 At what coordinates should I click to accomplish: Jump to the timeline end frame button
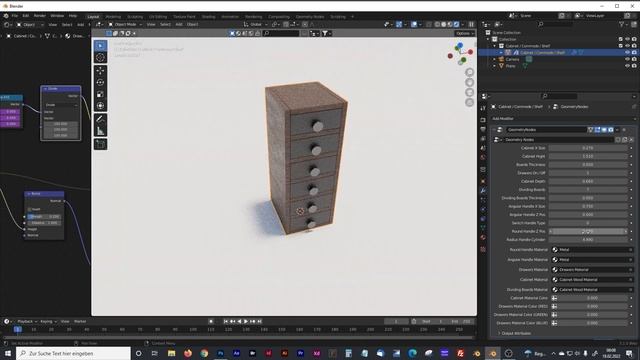click(x=259, y=322)
